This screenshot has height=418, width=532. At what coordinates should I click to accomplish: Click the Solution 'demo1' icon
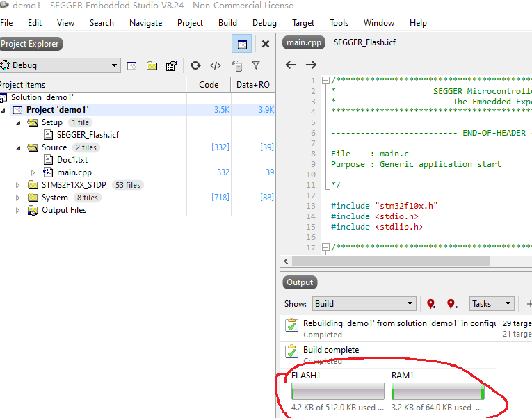click(3, 97)
